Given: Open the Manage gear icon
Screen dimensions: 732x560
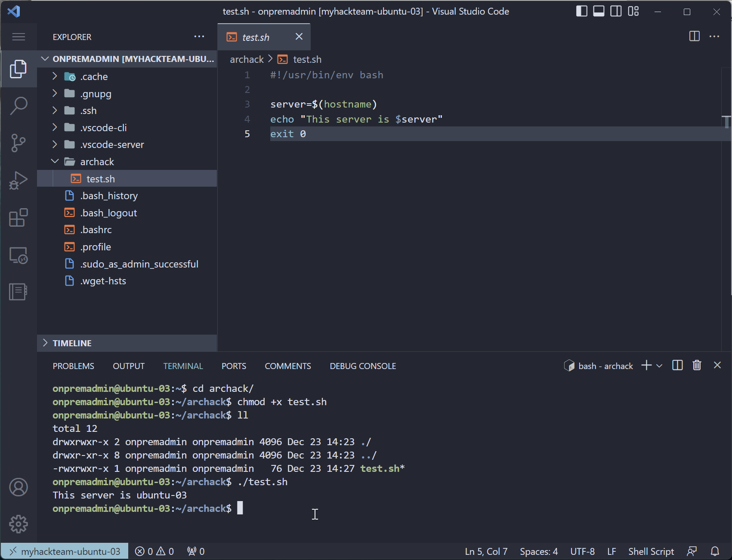Looking at the screenshot, I should pyautogui.click(x=19, y=524).
